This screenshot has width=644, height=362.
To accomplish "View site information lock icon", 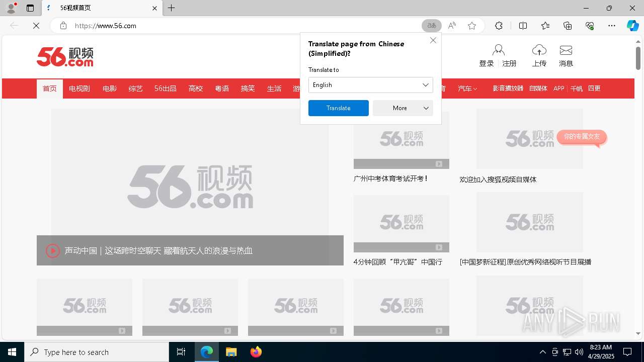I will (x=63, y=26).
